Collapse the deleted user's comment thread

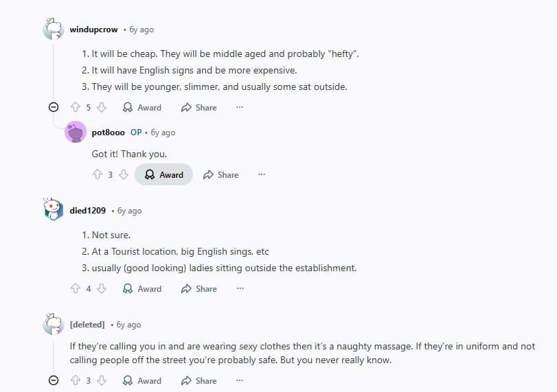coord(54,380)
